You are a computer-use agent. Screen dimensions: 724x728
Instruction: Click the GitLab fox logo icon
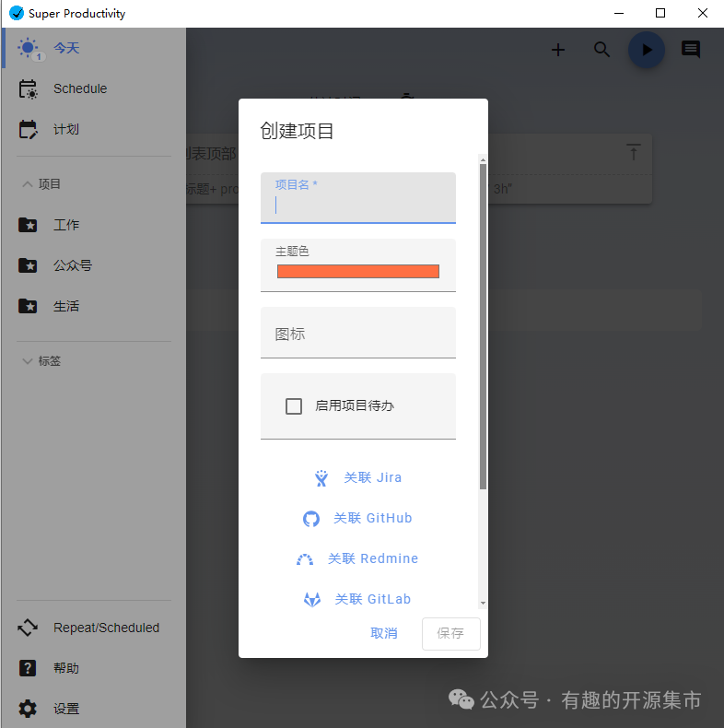click(312, 599)
